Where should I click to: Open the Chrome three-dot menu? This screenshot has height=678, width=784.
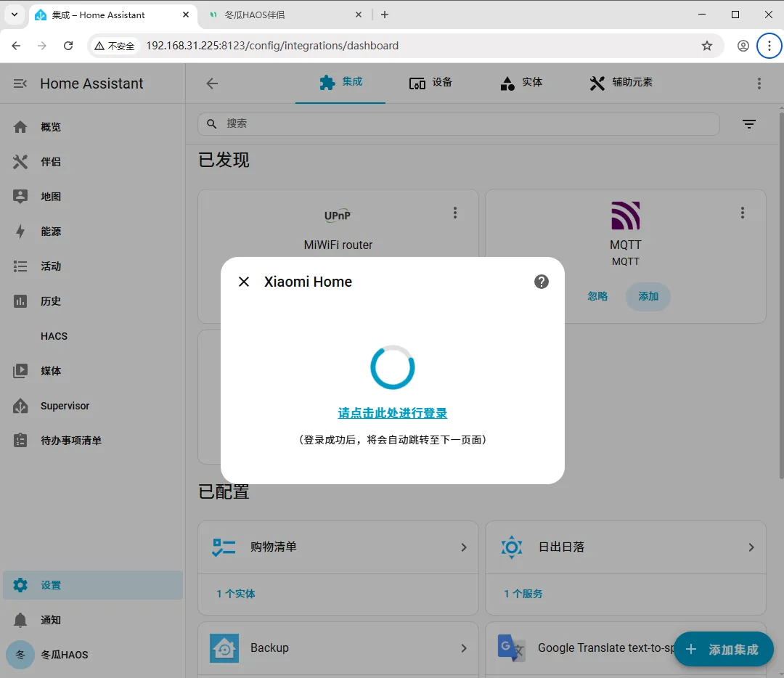click(769, 46)
